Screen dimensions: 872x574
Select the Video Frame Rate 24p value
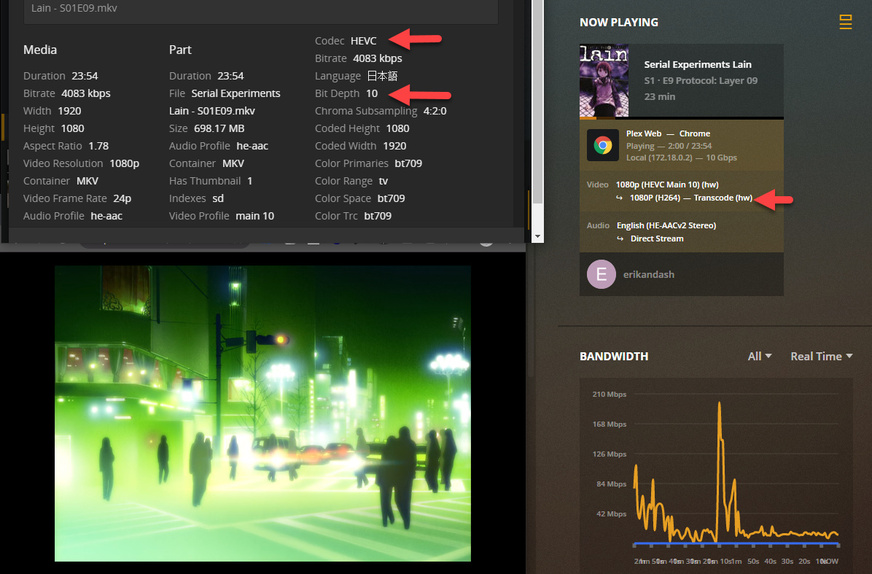122,199
